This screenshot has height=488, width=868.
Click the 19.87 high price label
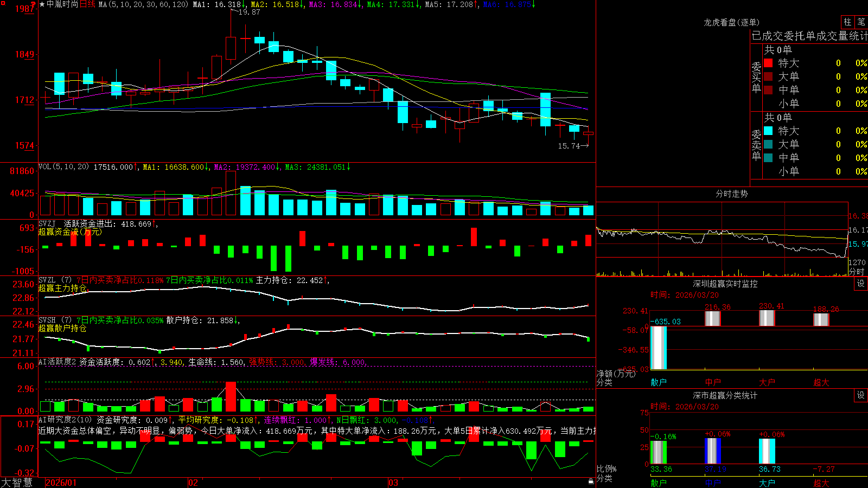(249, 12)
